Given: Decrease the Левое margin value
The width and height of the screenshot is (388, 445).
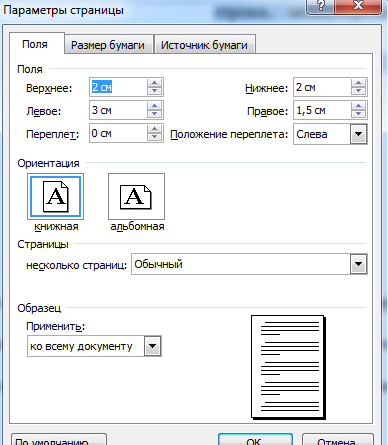Looking at the screenshot, I should pyautogui.click(x=154, y=114).
